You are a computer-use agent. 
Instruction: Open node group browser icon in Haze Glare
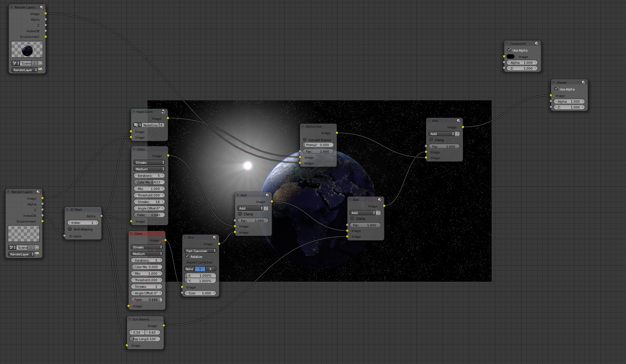pos(137,125)
